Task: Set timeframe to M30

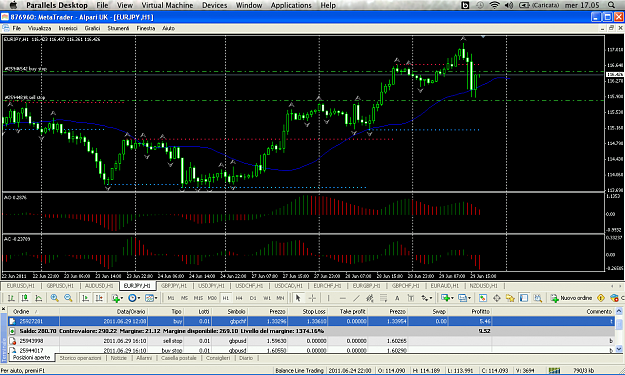Action: coord(212,298)
